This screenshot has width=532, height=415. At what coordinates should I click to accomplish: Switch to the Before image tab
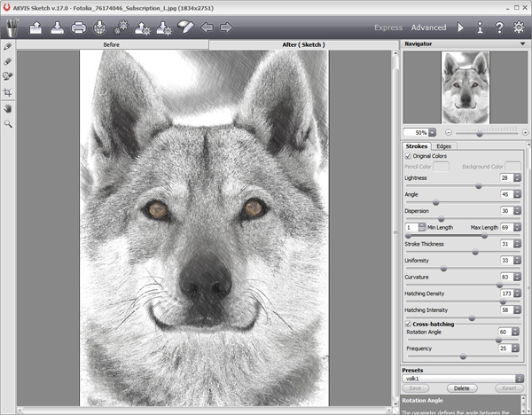[111, 43]
